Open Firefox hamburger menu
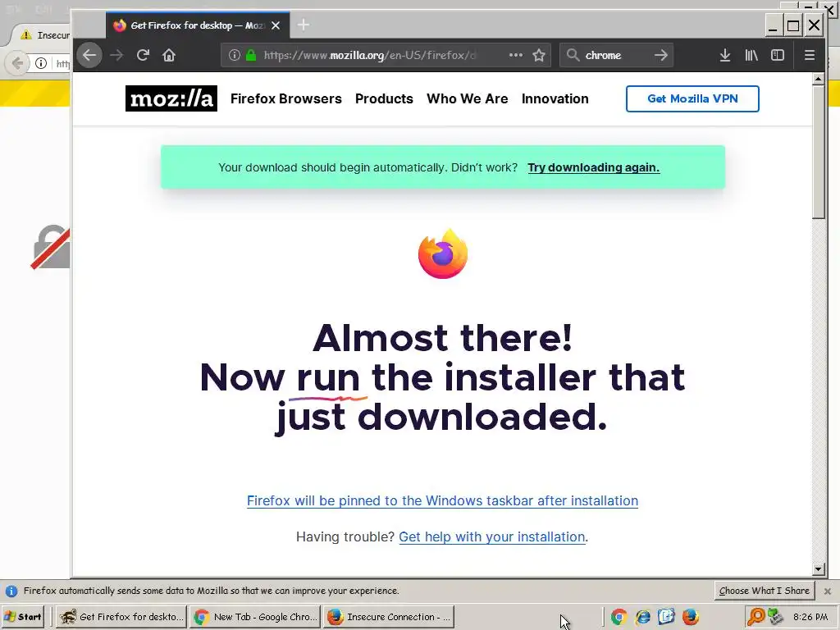Image resolution: width=840 pixels, height=630 pixels. pyautogui.click(x=810, y=55)
